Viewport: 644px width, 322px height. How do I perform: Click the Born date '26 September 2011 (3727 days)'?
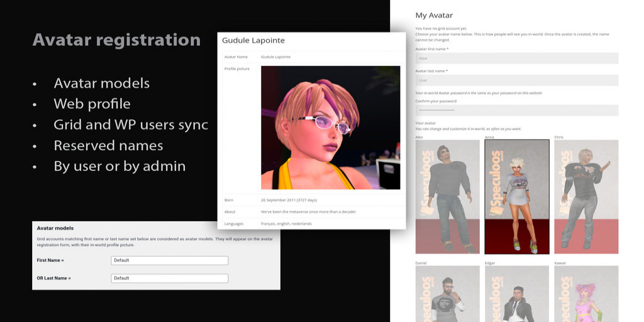tap(289, 200)
